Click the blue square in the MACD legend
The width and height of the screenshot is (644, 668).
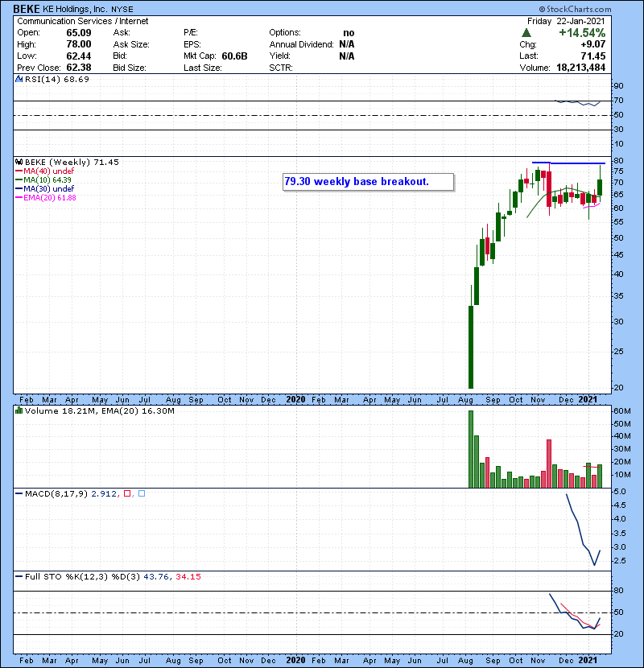coord(142,494)
